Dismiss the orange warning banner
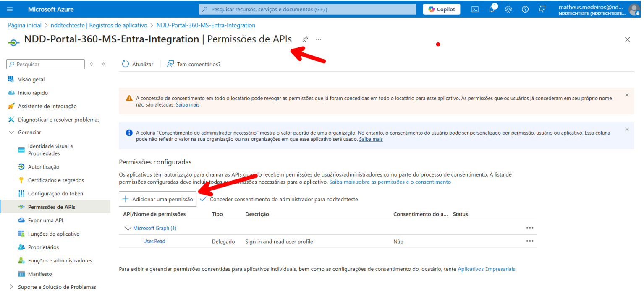The width and height of the screenshot is (644, 291). 627,95
